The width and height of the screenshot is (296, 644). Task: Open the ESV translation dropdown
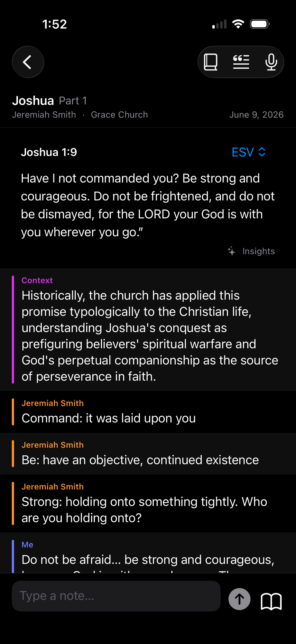[248, 152]
